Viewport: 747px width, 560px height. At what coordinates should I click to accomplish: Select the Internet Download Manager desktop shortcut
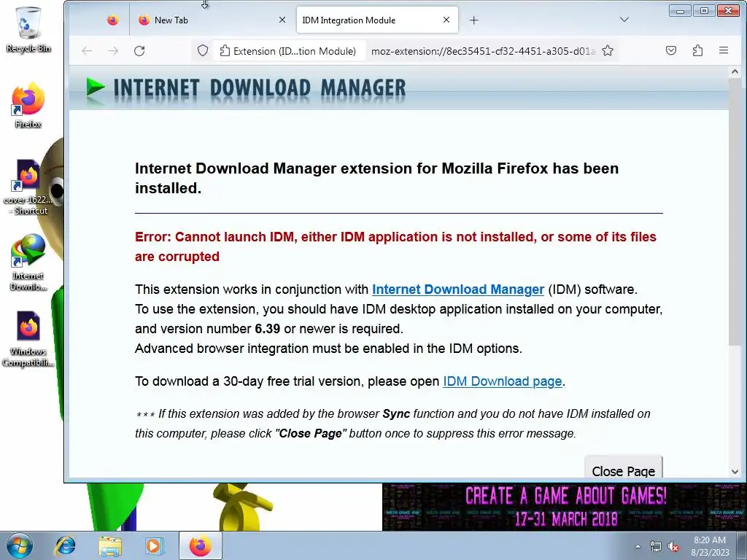(28, 262)
